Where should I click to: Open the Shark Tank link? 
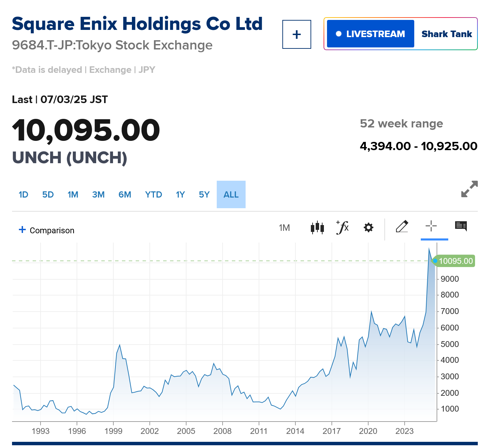447,34
